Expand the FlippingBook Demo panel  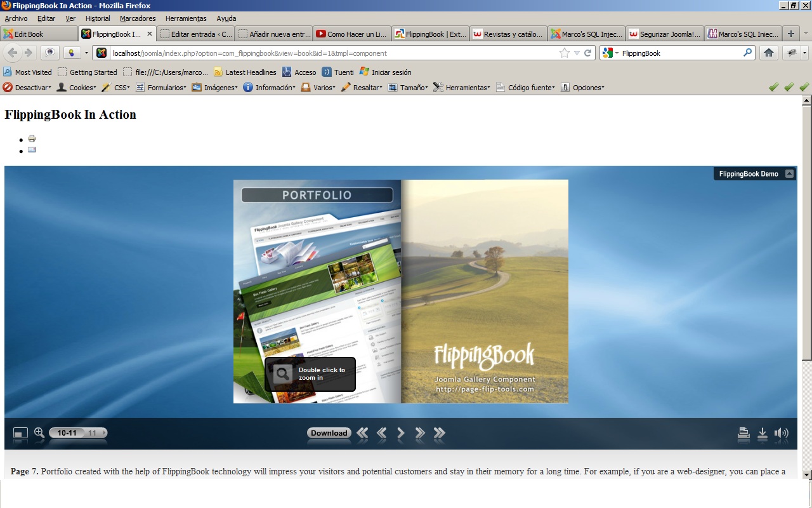(789, 173)
